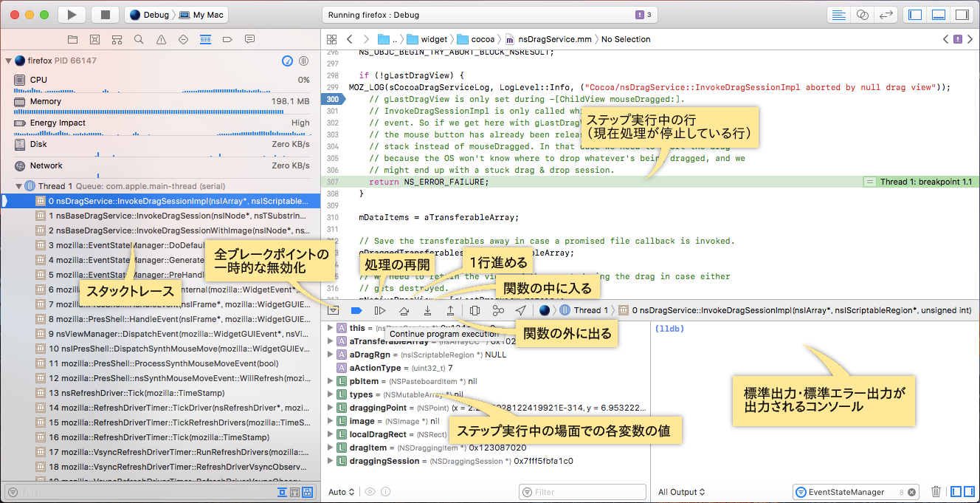980x503 pixels.
Task: Open the Debug View Hierarchy tool
Action: point(475,310)
